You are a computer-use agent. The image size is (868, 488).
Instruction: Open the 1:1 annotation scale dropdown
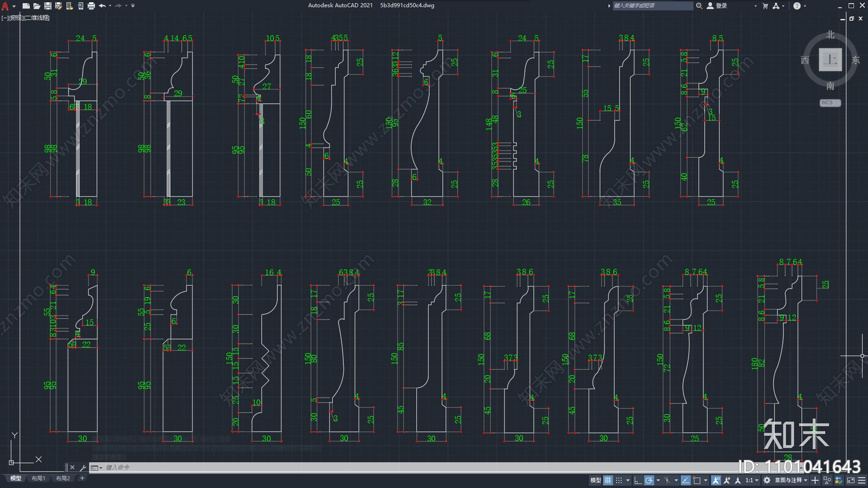coord(752,480)
